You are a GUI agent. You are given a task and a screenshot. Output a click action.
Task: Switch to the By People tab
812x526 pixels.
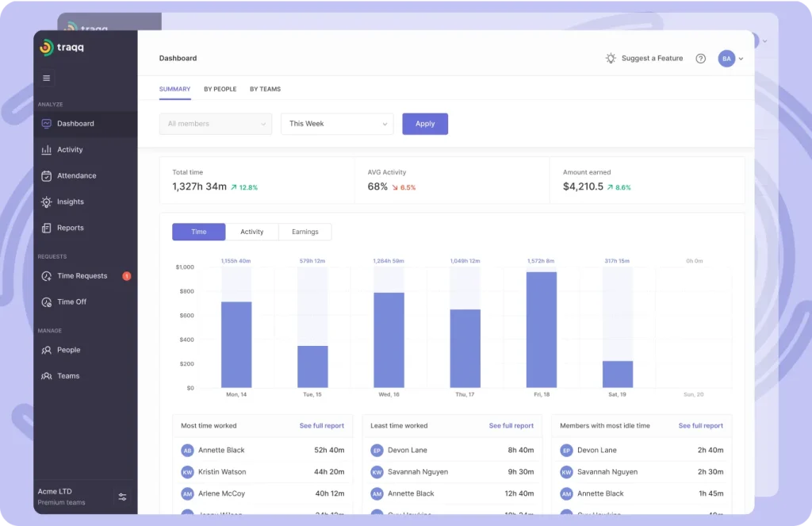coord(220,89)
